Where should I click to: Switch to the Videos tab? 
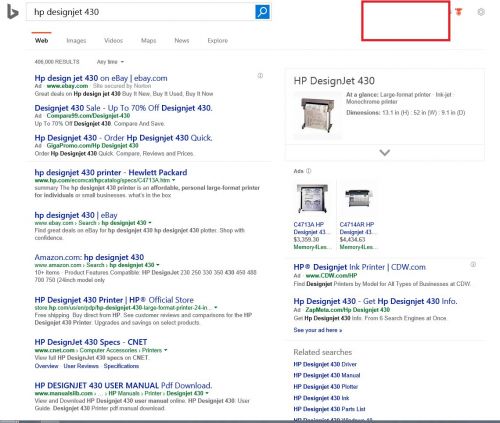(113, 40)
